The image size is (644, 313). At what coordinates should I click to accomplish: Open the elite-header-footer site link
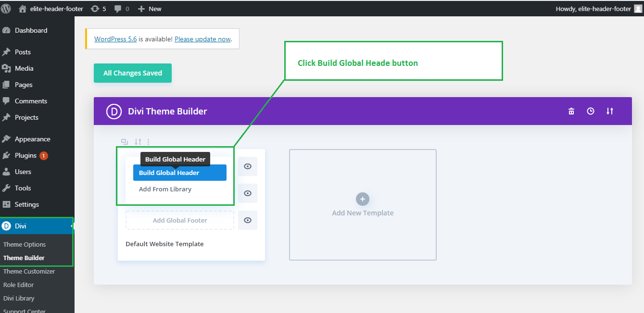(x=51, y=9)
